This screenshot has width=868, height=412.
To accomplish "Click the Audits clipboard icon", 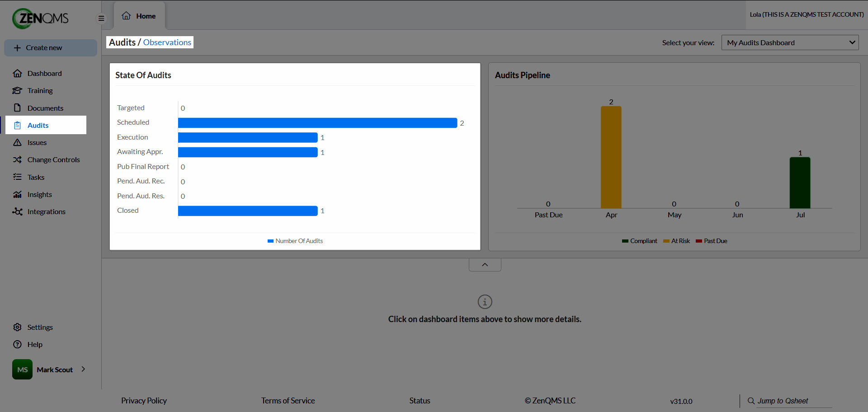I will [17, 125].
